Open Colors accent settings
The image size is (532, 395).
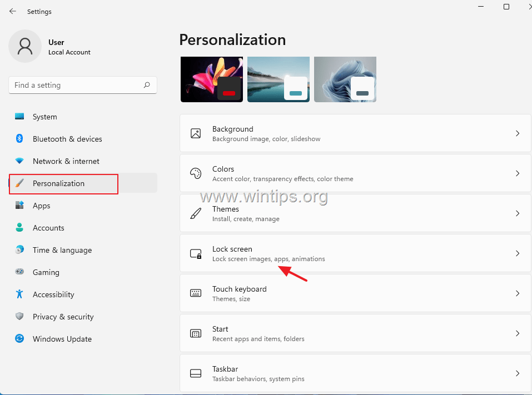[x=355, y=173]
